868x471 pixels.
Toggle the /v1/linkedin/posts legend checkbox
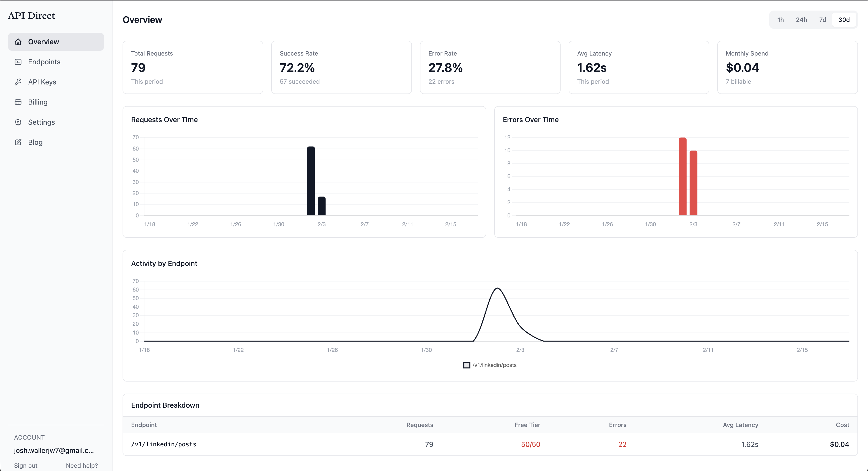pos(466,365)
